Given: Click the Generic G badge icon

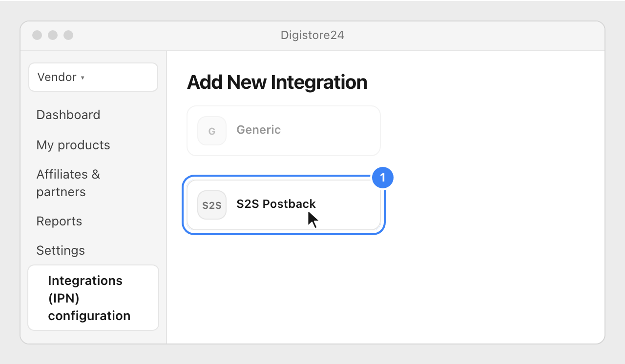Looking at the screenshot, I should [212, 131].
